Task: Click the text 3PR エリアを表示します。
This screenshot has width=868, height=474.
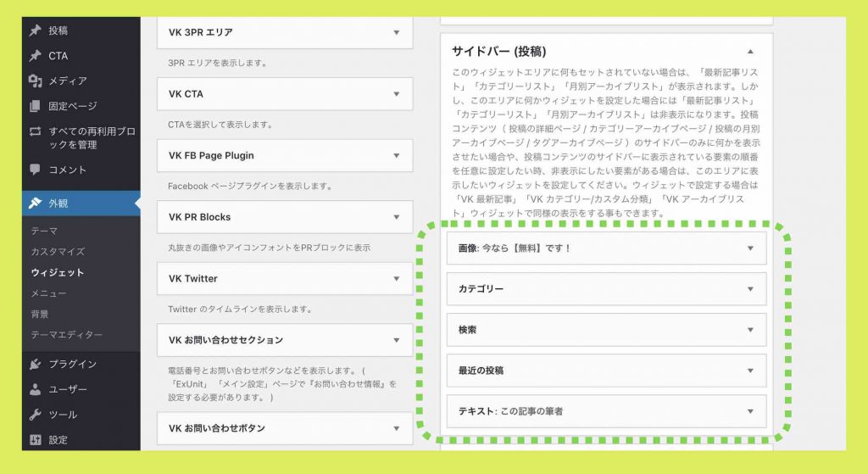Action: (218, 63)
